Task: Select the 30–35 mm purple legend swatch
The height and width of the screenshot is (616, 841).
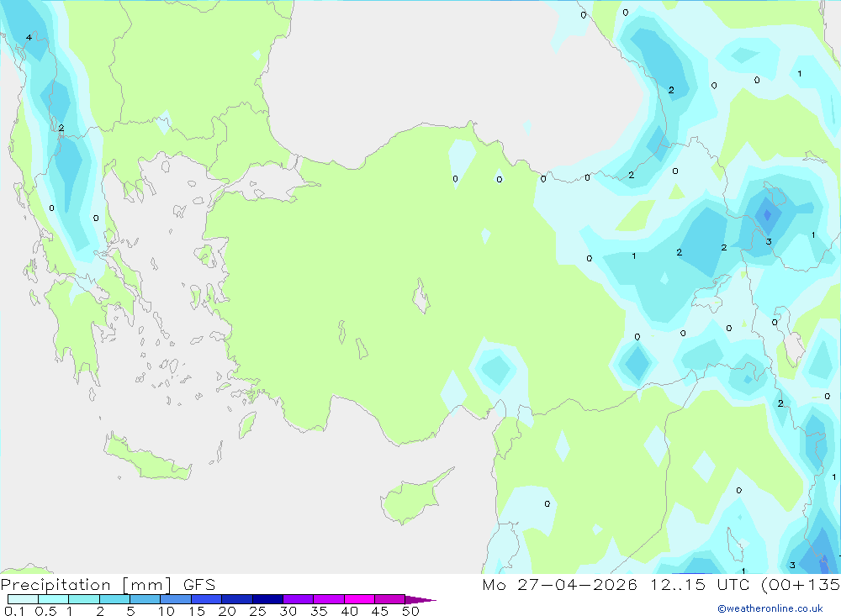Action: [x=298, y=599]
